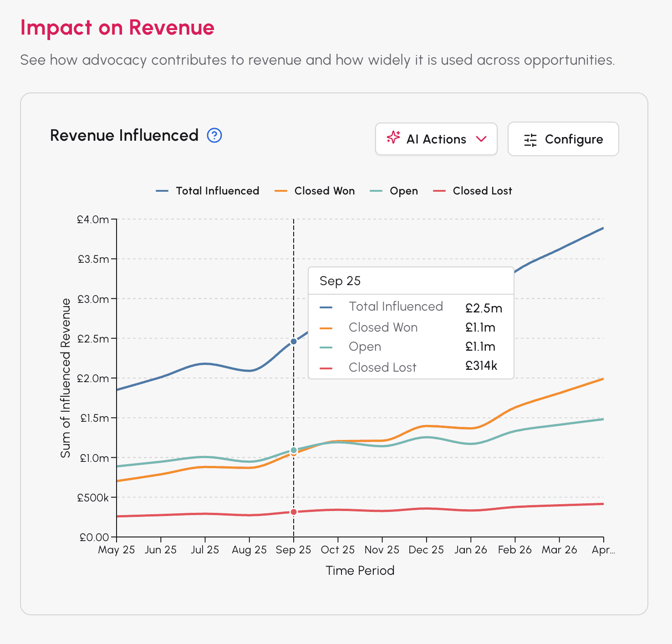Click the £2.5m value in the tooltip
Viewport: 672px width, 644px height.
point(484,308)
